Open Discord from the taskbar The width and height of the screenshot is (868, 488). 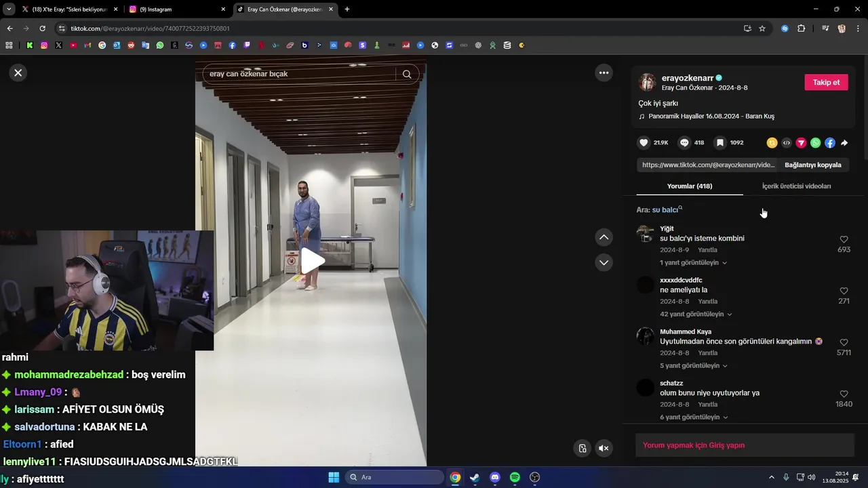pos(495,477)
